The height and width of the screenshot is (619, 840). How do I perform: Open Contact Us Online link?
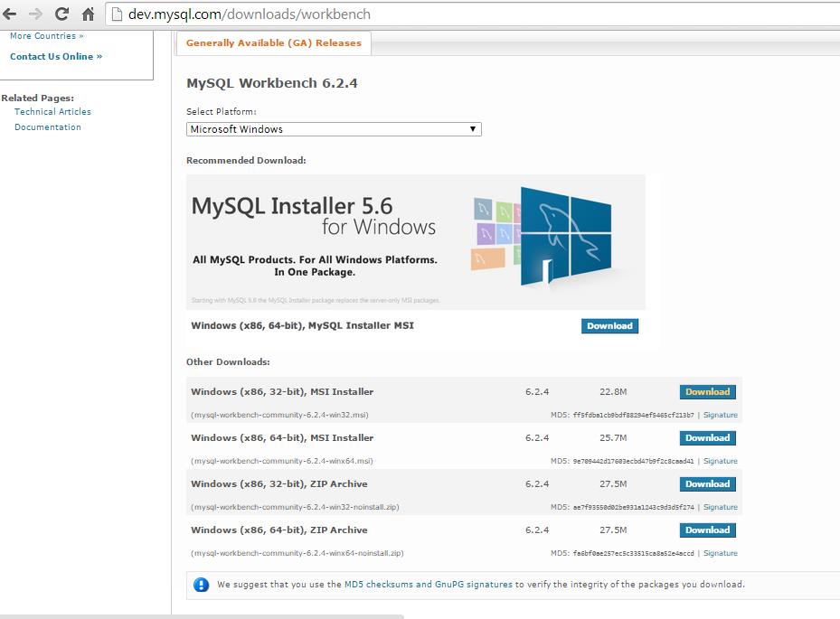point(56,56)
